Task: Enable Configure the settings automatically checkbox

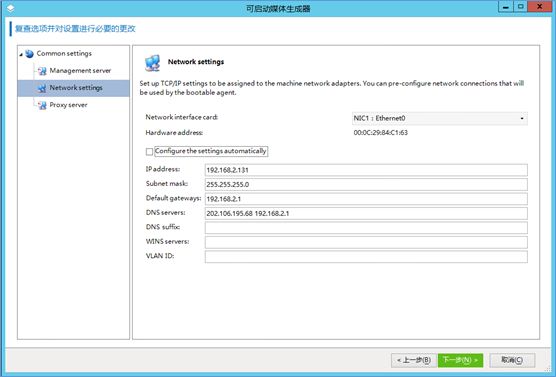Action: point(149,151)
